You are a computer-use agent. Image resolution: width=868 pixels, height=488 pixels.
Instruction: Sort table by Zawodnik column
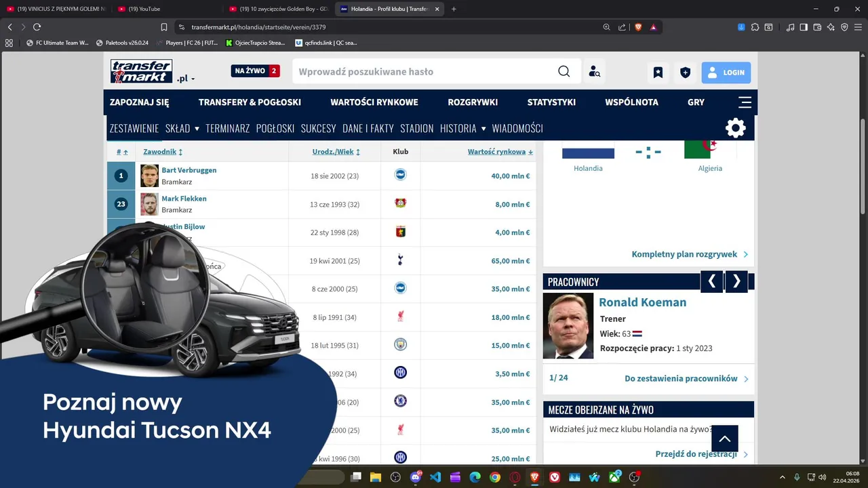click(x=163, y=152)
